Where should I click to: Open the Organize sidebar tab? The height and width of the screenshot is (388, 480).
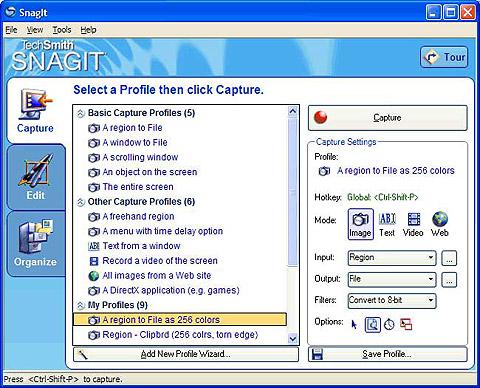pyautogui.click(x=35, y=244)
